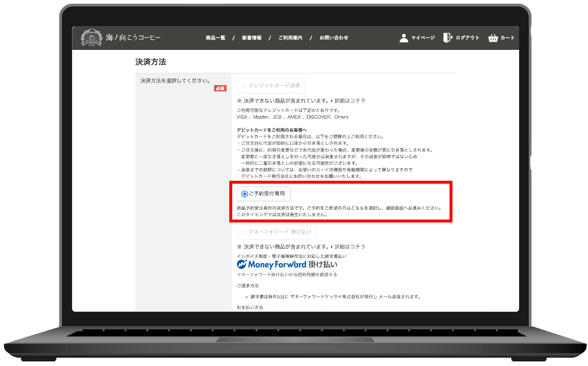Viewport: 588px width, 366px height.
Task: Go to ご利用案内 in the navigation
Action: pos(290,38)
